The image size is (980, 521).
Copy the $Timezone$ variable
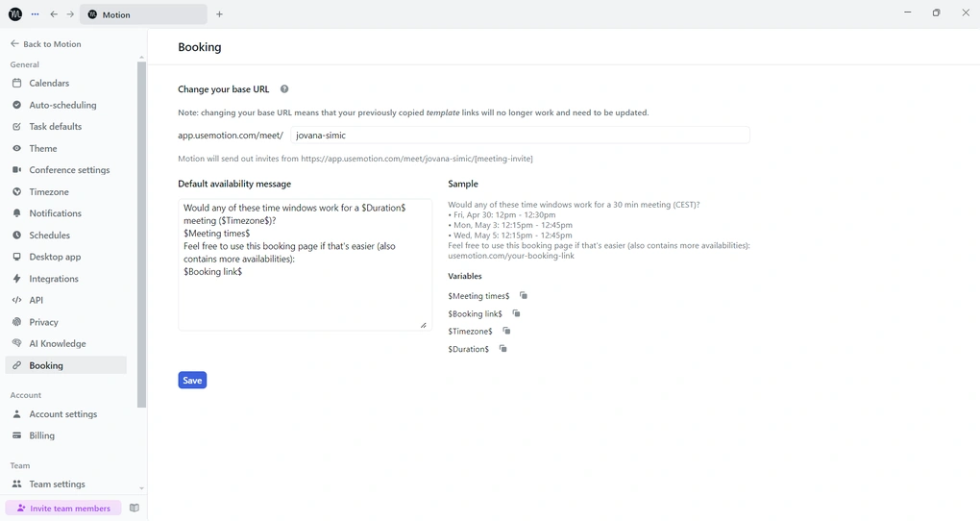(x=506, y=331)
